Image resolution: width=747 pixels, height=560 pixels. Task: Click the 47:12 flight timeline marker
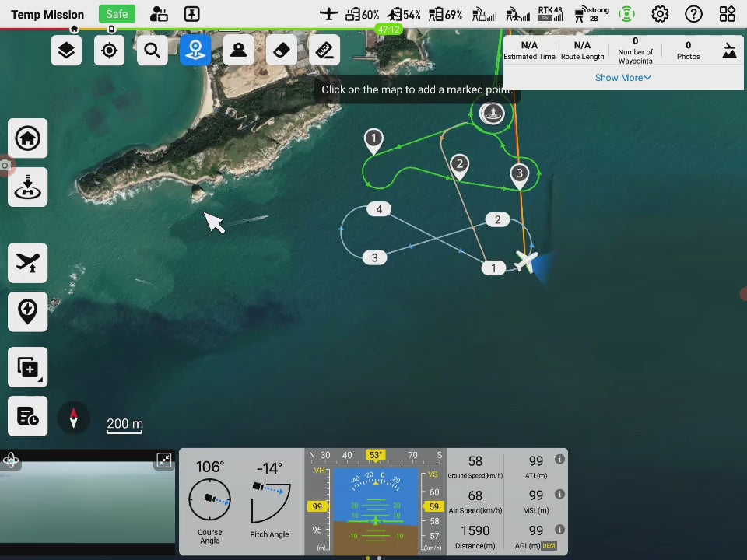(388, 30)
